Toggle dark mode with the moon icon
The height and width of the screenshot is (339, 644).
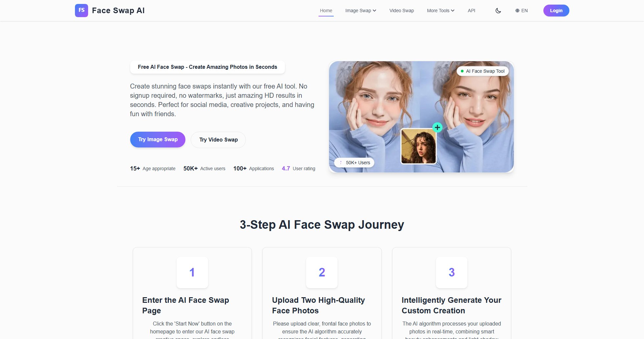(x=498, y=11)
